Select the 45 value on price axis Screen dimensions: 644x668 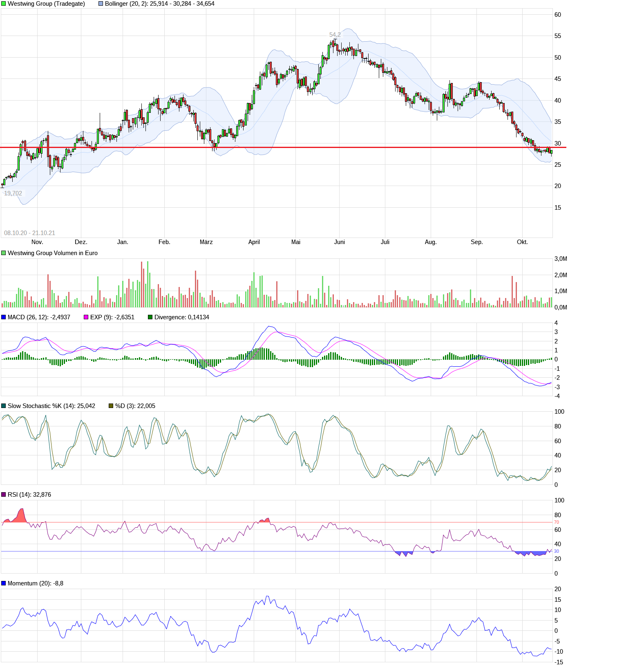[x=558, y=79]
